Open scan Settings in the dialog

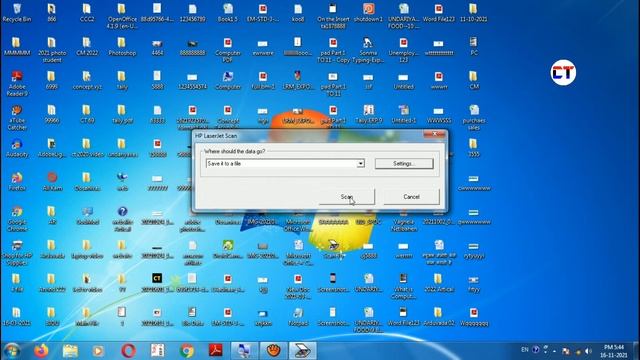click(x=404, y=164)
